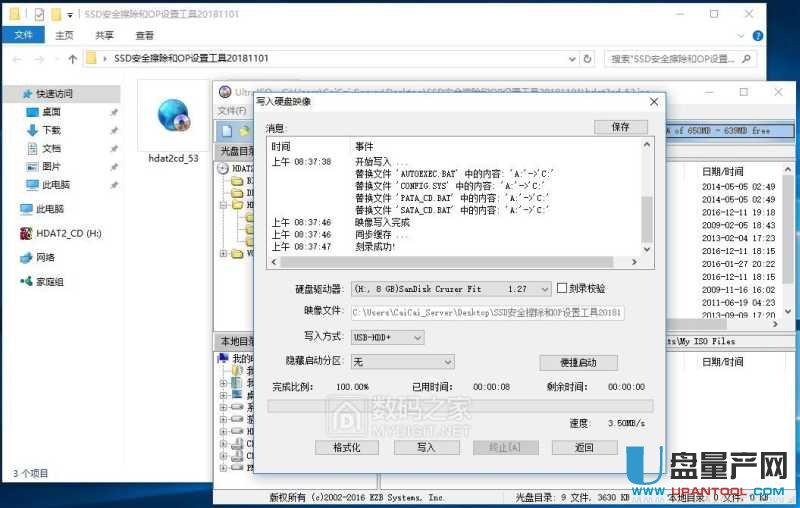Click the UltraISO new file toolbar icon
The image size is (800, 508).
(227, 131)
